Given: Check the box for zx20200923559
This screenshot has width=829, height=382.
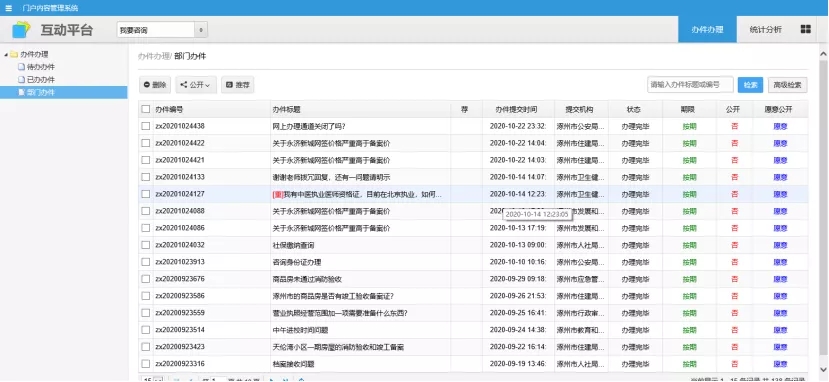Looking at the screenshot, I should click(x=146, y=313).
